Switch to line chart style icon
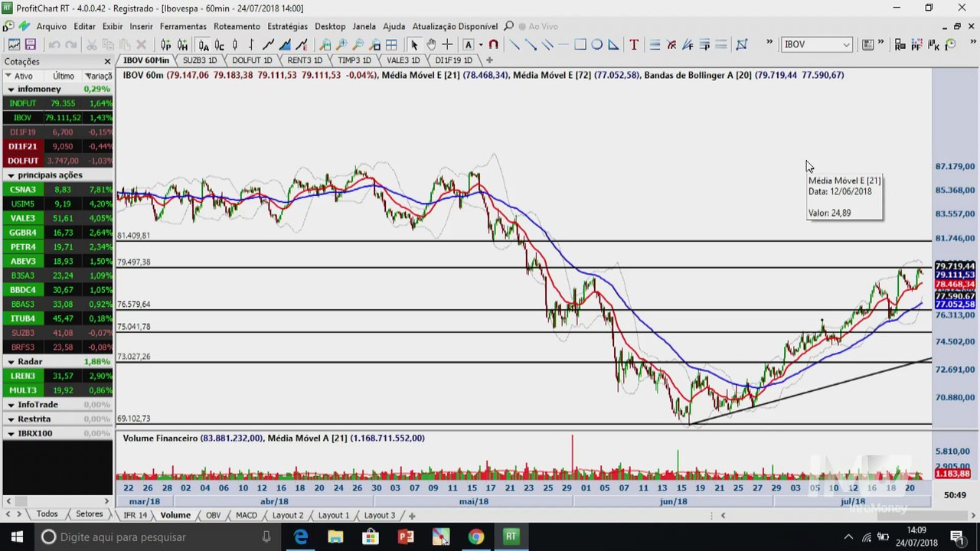Image resolution: width=980 pixels, height=551 pixels. [269, 44]
